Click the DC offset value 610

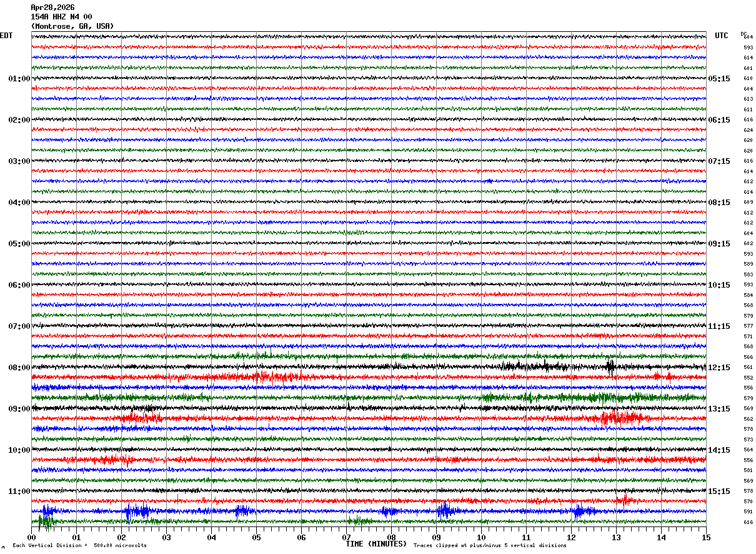[748, 79]
